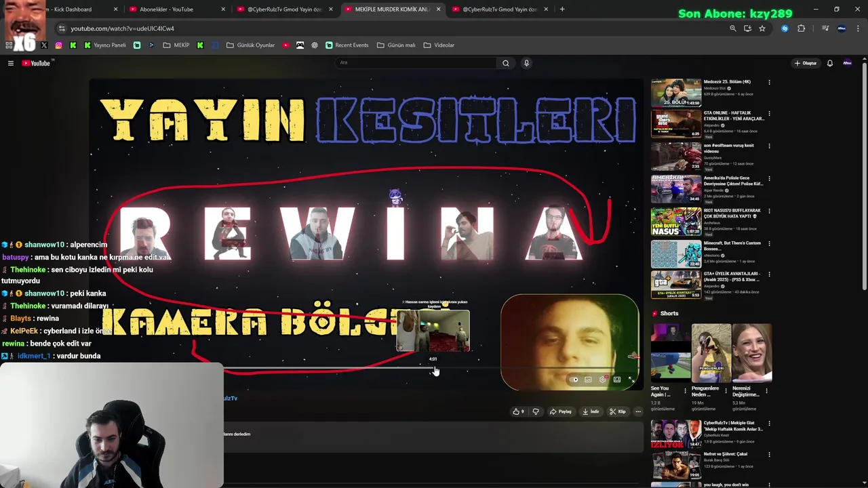Open the ChatGPT bookmark icon
The width and height of the screenshot is (868, 488).
[315, 45]
